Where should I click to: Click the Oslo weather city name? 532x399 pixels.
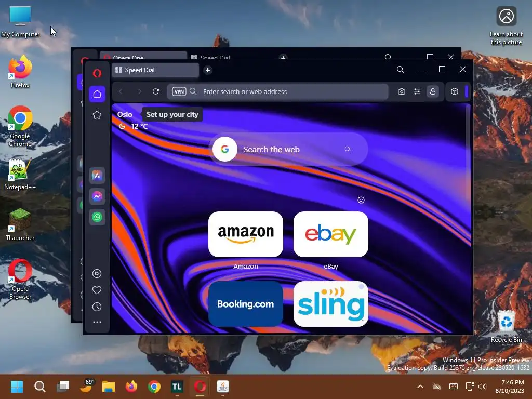point(125,114)
